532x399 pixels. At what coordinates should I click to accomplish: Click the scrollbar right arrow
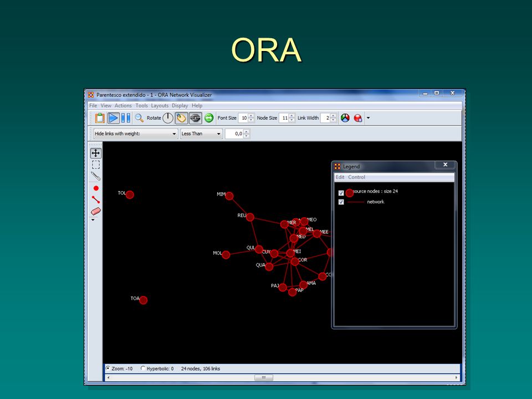coord(456,377)
